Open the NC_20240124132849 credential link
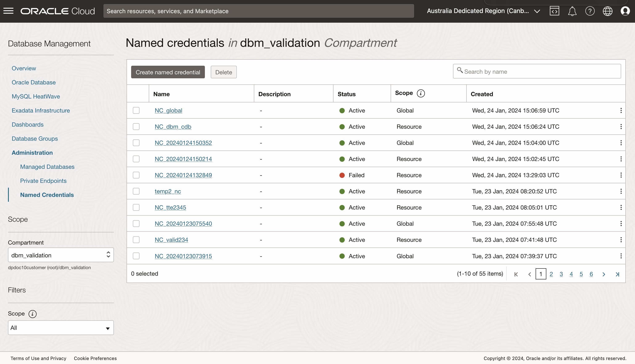The image size is (635, 364). click(x=183, y=175)
